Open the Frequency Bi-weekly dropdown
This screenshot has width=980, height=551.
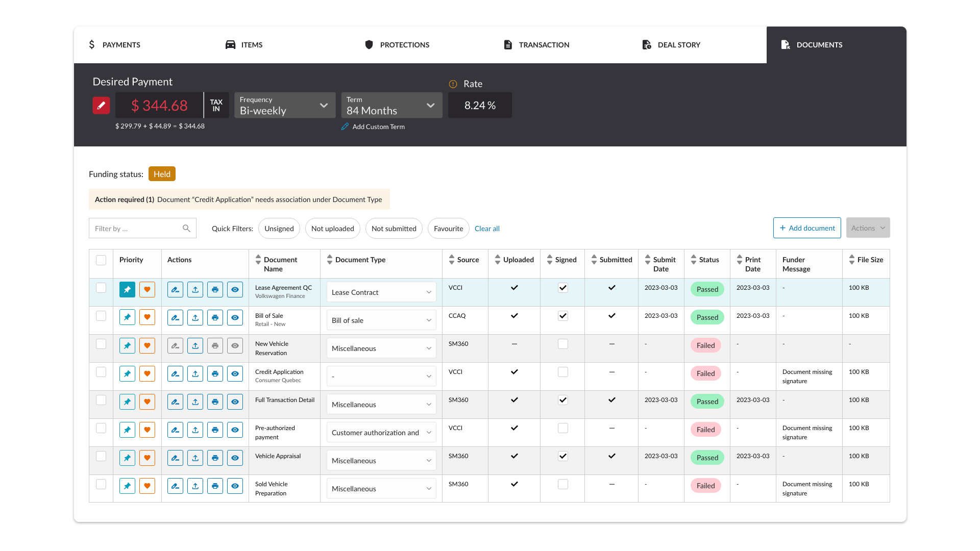pos(285,106)
